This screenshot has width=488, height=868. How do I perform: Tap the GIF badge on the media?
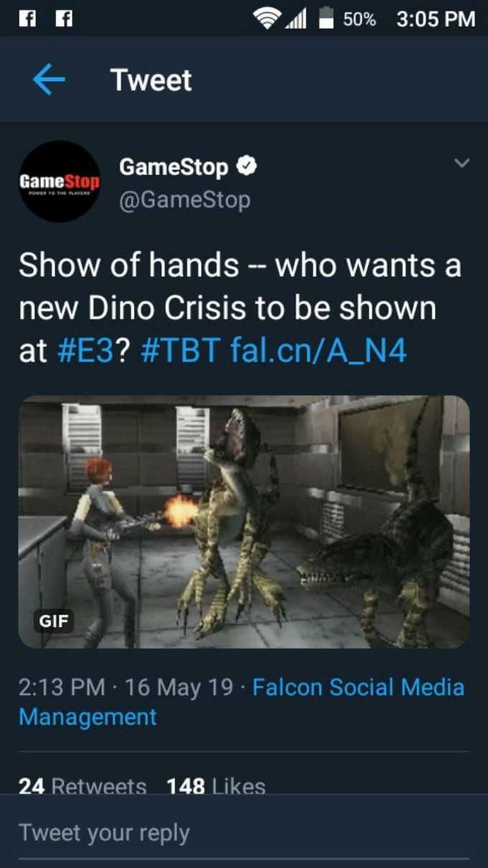[x=53, y=621]
